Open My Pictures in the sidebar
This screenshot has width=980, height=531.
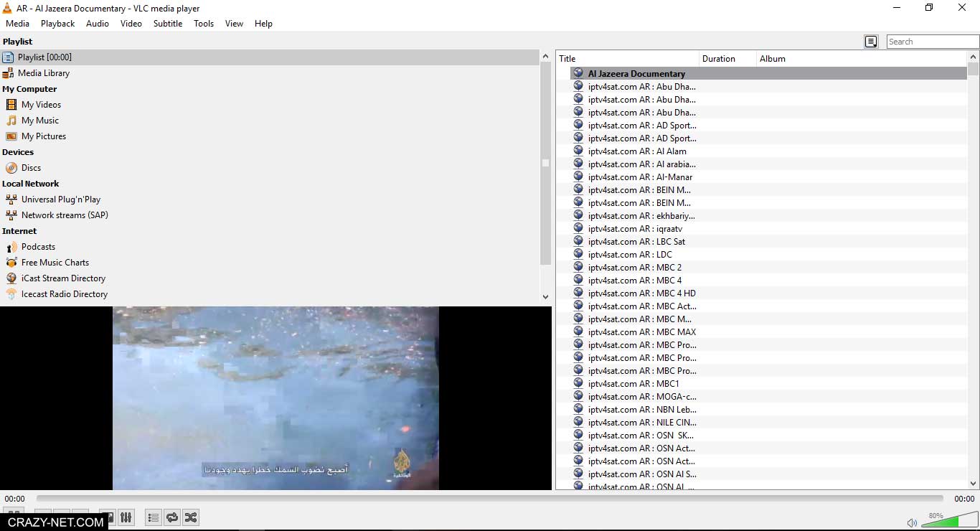[x=36, y=136]
